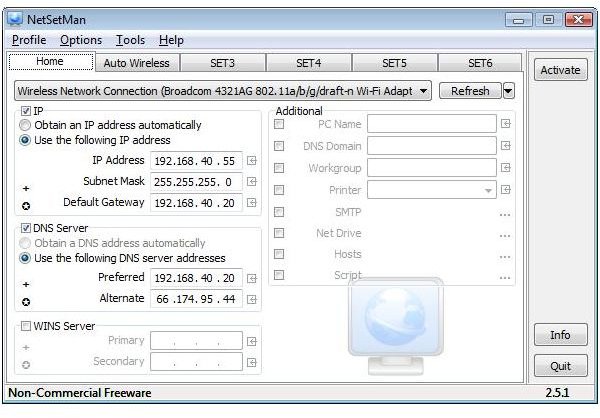
Task: Click the round gear icon beside Alternate DNS
Action: pyautogui.click(x=26, y=302)
